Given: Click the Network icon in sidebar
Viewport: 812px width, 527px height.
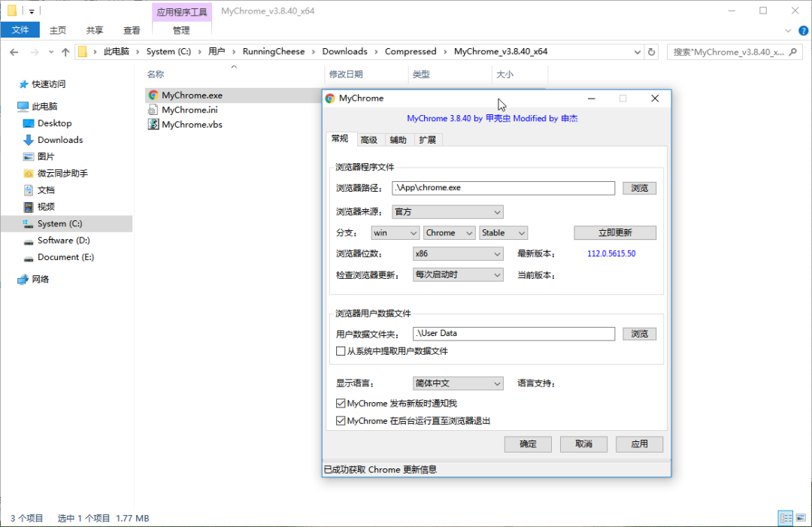Looking at the screenshot, I should click(23, 280).
